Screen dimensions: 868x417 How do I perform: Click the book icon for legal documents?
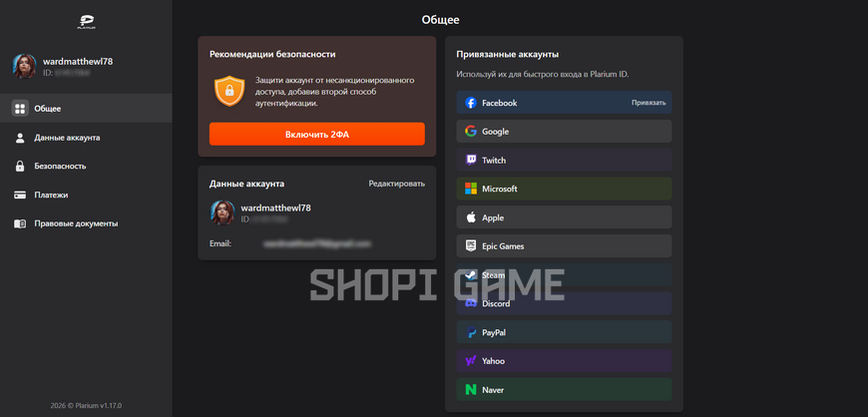[x=20, y=223]
